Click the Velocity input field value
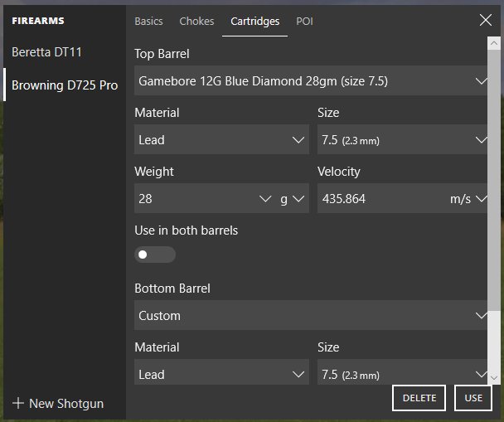The height and width of the screenshot is (422, 504). pyautogui.click(x=373, y=199)
